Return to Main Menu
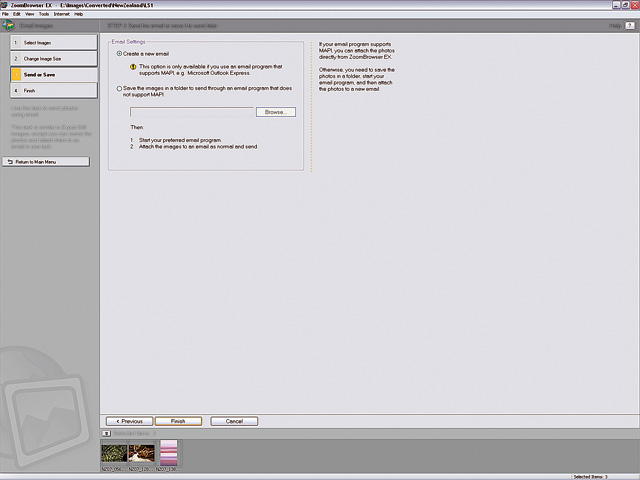 pyautogui.click(x=46, y=161)
